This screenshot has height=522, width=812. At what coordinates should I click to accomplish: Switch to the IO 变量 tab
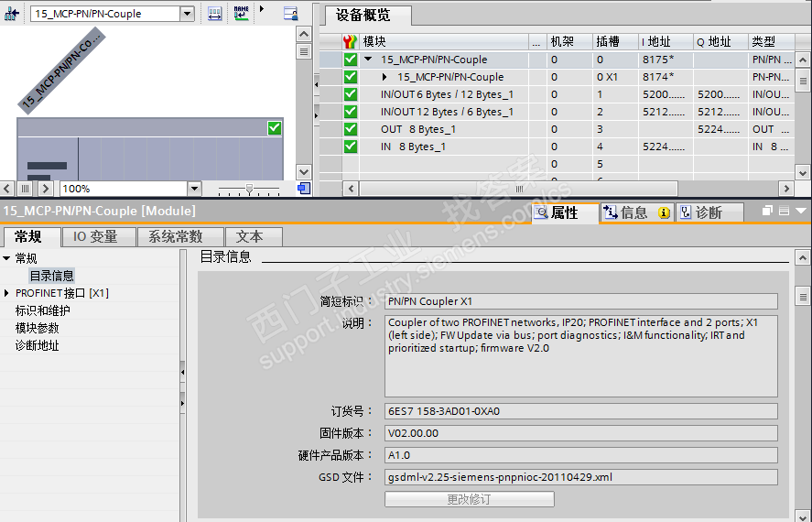tap(98, 236)
